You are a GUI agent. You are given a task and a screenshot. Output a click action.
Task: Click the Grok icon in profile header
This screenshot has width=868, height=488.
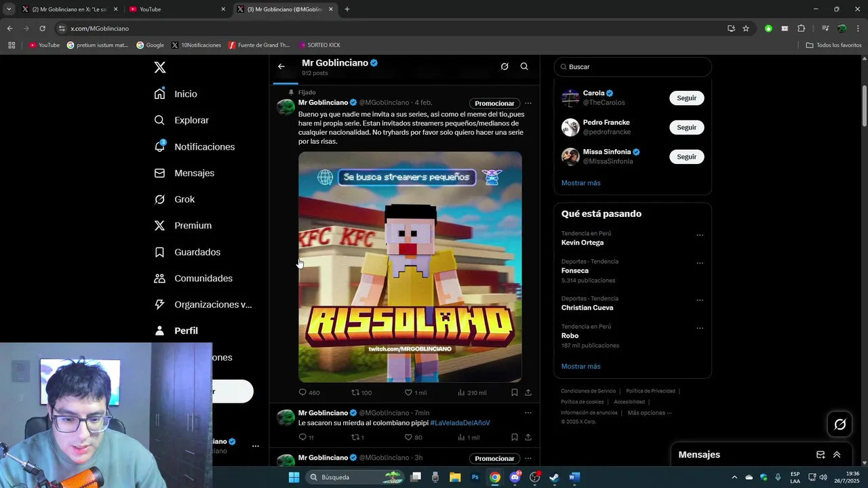pyautogui.click(x=505, y=66)
